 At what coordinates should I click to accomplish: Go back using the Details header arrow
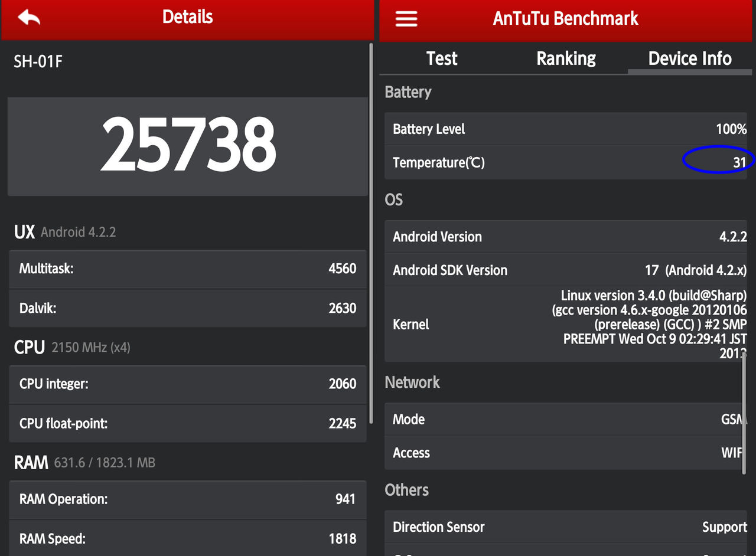[x=29, y=18]
